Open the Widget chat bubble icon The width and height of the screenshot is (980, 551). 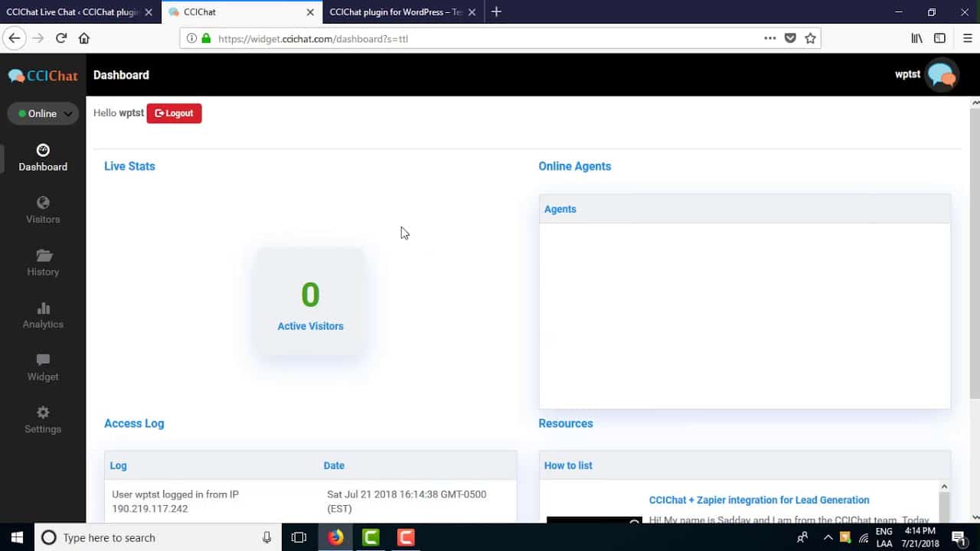coord(43,360)
